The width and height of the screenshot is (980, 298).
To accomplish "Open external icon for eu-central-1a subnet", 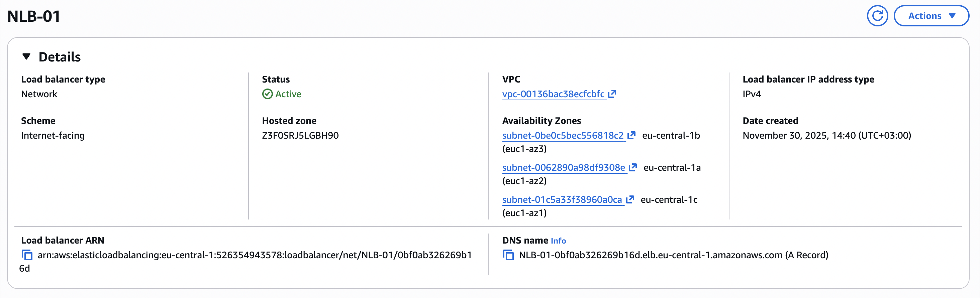I will coord(633,168).
